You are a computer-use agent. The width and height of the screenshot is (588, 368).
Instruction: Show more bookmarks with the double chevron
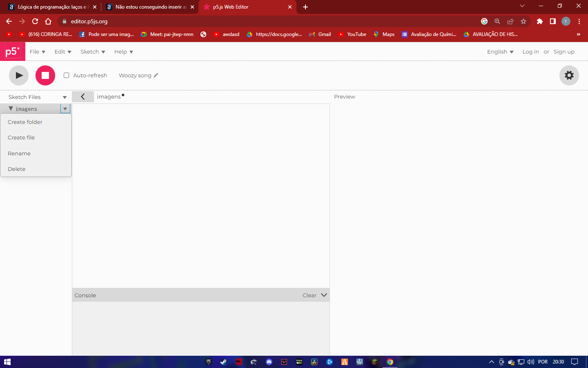[x=578, y=34]
